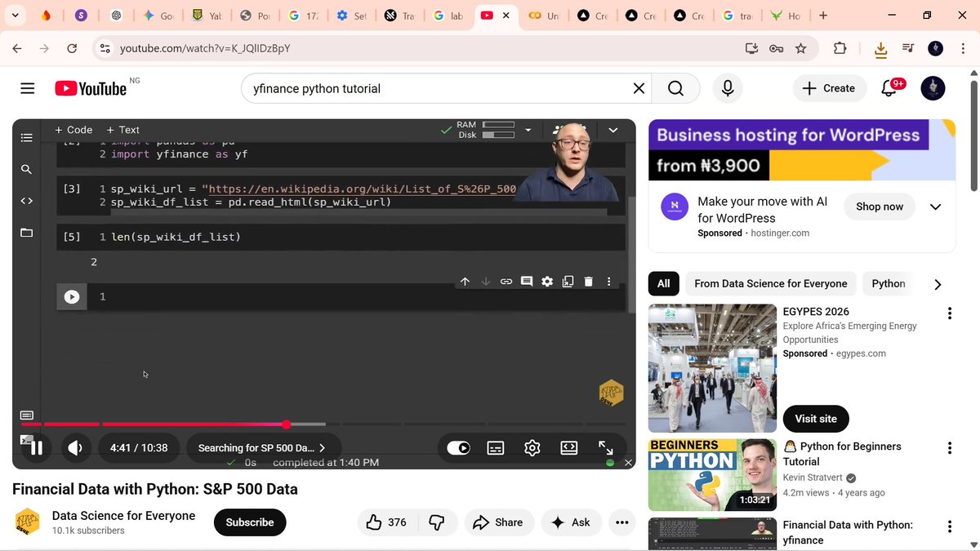The image size is (980, 551).
Task: Open the YouTube hamburger guide menu
Action: point(28,88)
